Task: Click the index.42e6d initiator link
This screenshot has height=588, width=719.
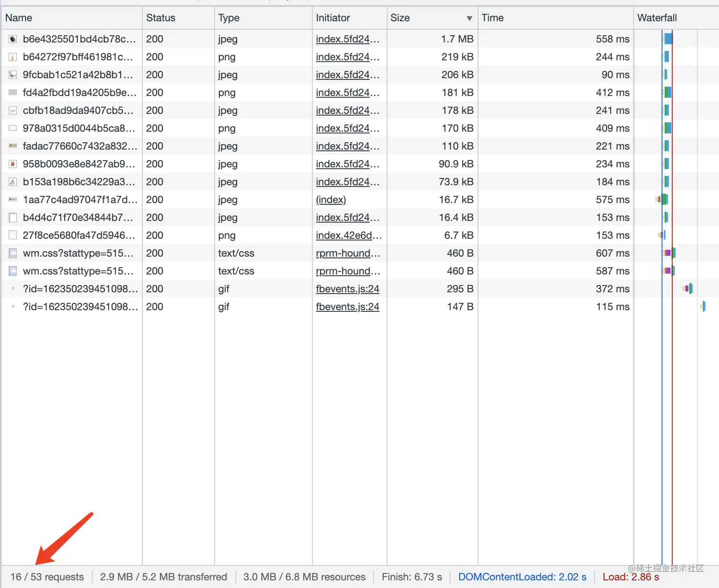Action: pos(349,235)
